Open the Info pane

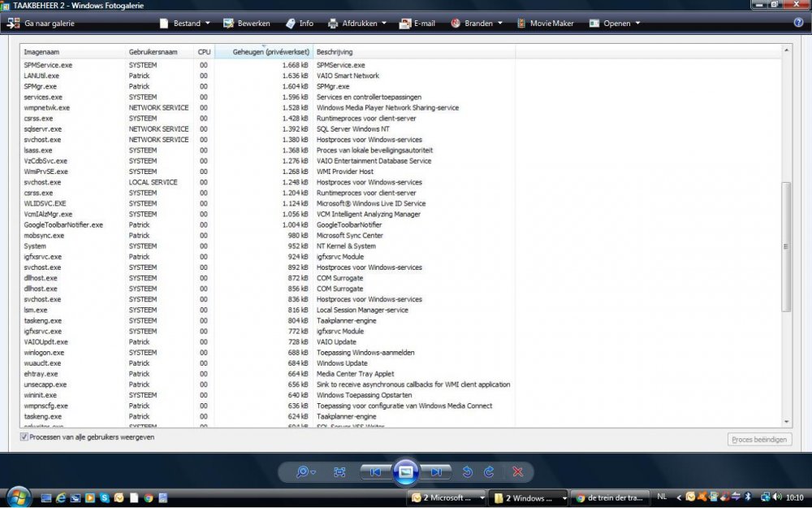[300, 24]
